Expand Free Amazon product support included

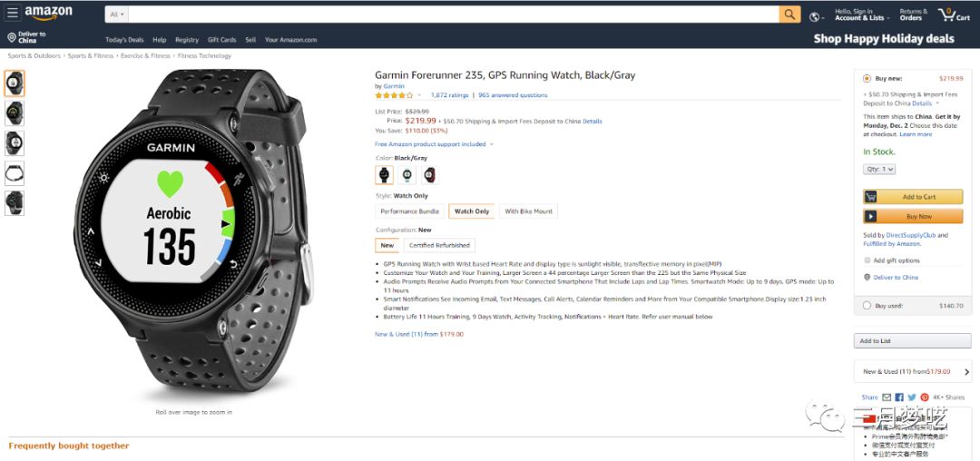point(434,144)
